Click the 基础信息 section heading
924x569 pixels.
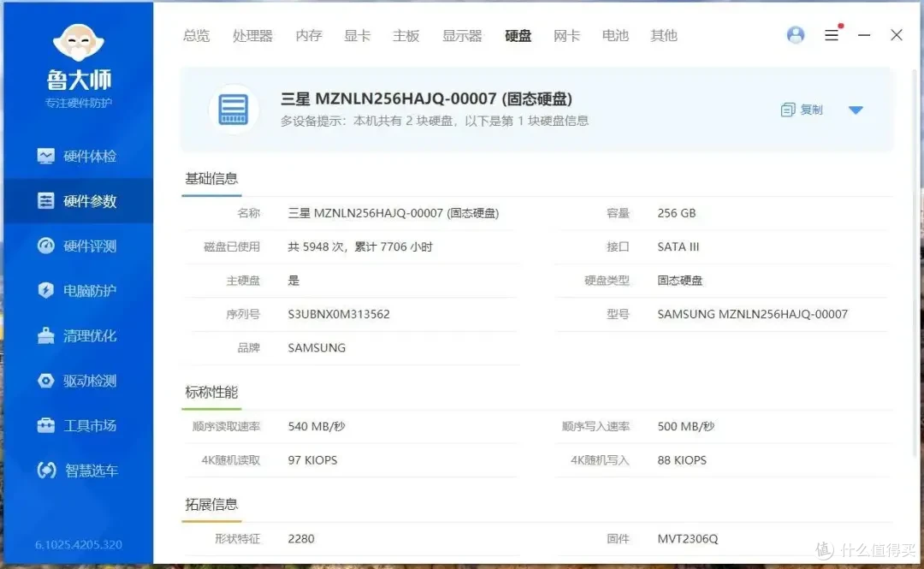211,179
